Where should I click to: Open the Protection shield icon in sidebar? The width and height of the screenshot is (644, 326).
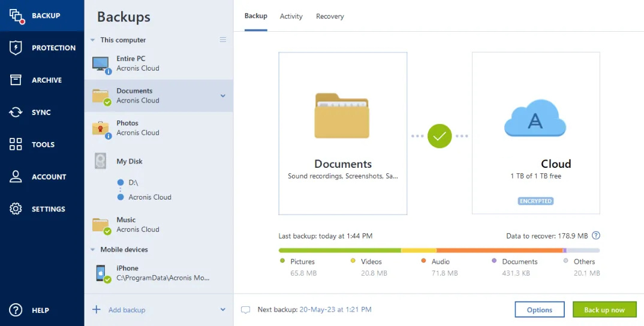[16, 48]
